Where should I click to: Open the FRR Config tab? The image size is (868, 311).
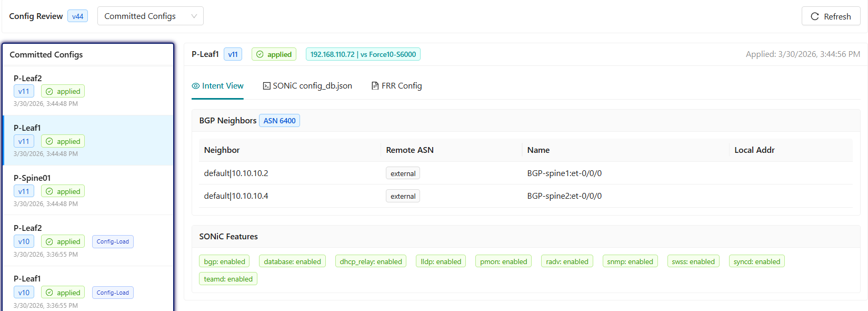(x=397, y=86)
